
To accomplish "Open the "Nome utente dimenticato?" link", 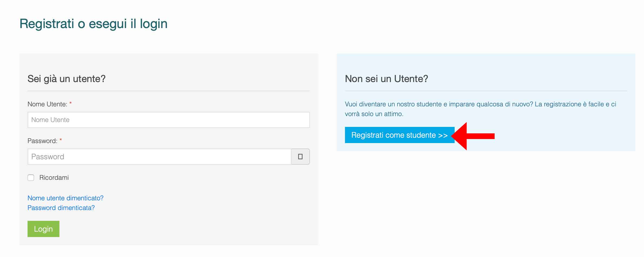I will 65,198.
